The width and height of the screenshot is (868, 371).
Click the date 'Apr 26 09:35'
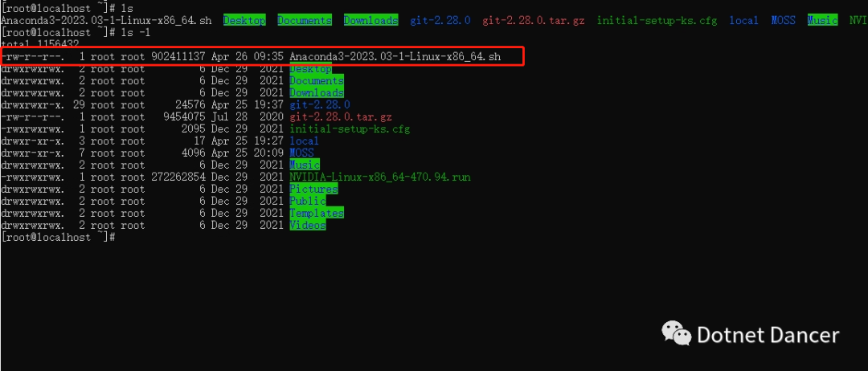(248, 57)
